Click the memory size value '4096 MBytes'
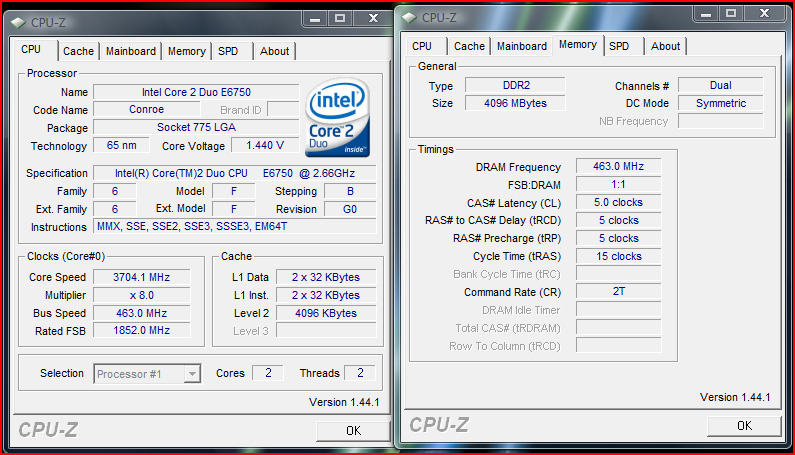The image size is (795, 455). tap(515, 103)
